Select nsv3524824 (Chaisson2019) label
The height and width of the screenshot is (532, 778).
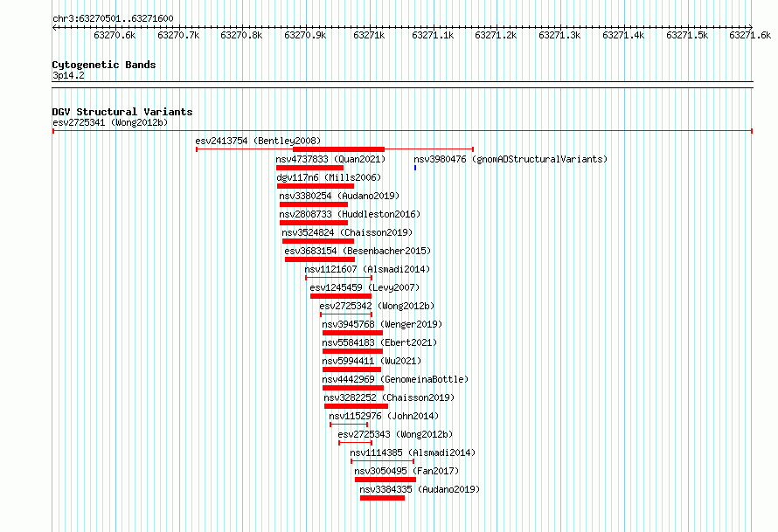pyautogui.click(x=347, y=232)
